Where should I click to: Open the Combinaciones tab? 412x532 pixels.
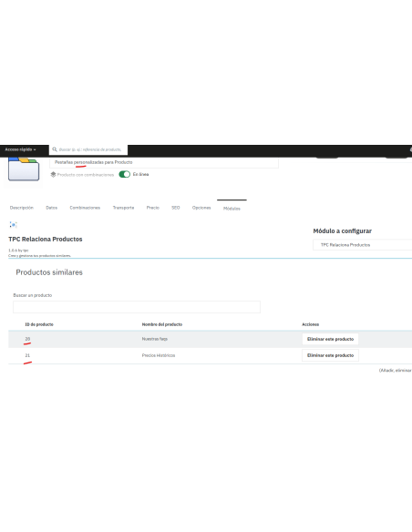pyautogui.click(x=85, y=208)
